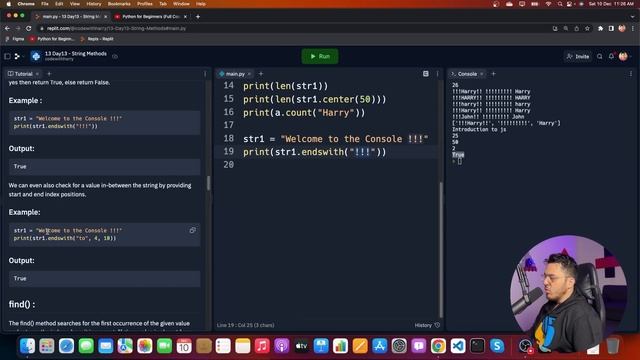
Task: Click the repl title 13 Day13 - String Methods
Action: [x=76, y=53]
